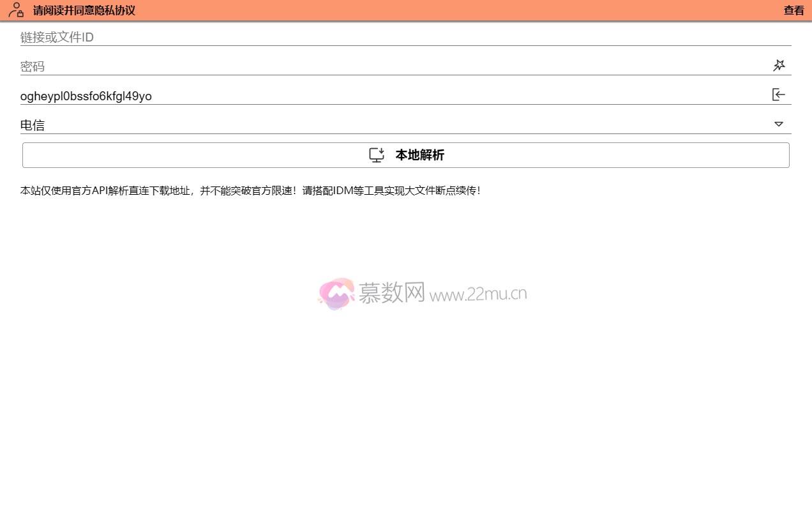
Task: Click the field containing ogheypl0bssfo6kfgl49yo
Action: (383, 96)
